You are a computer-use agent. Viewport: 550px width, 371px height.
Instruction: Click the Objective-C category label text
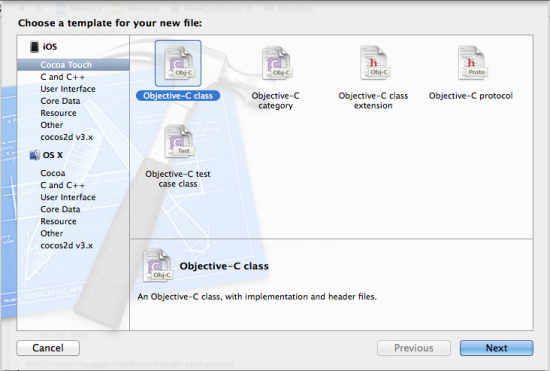(x=275, y=101)
